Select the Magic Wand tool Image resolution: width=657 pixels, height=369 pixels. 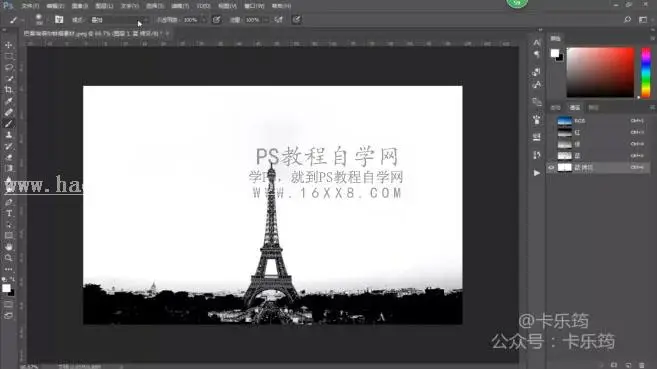coord(8,79)
